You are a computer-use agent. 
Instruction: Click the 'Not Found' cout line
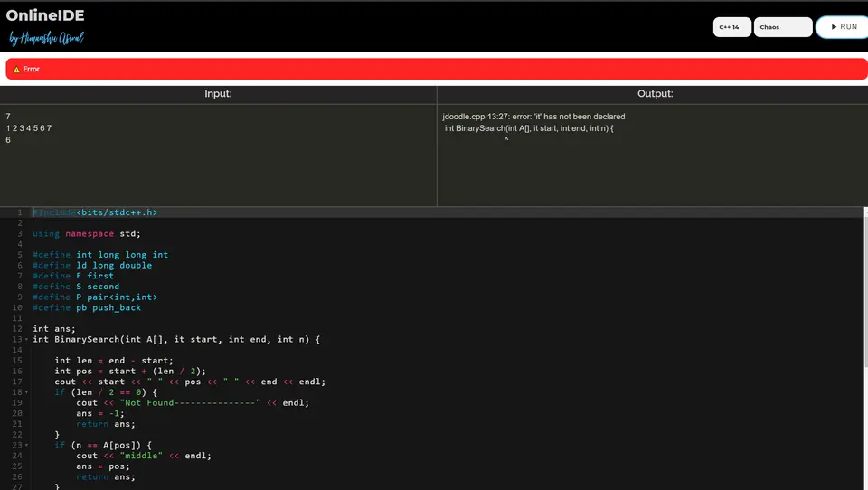193,402
